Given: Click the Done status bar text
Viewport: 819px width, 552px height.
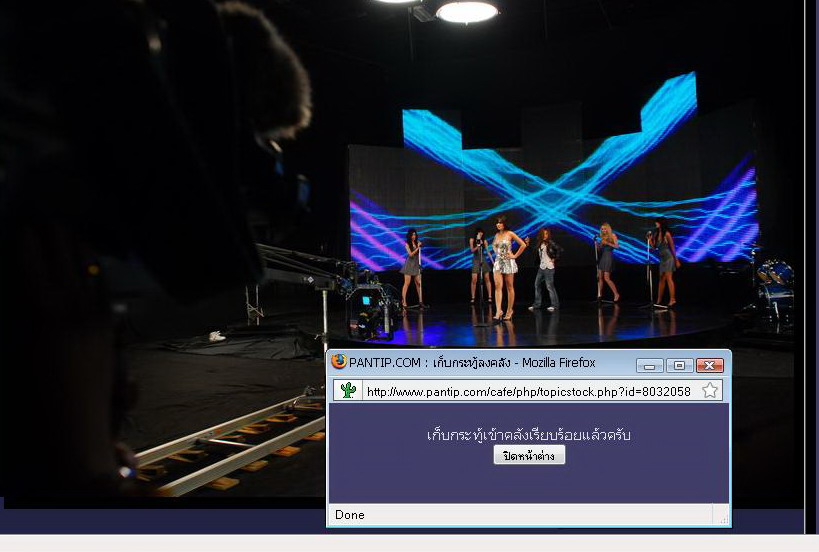Looking at the screenshot, I should point(349,515).
